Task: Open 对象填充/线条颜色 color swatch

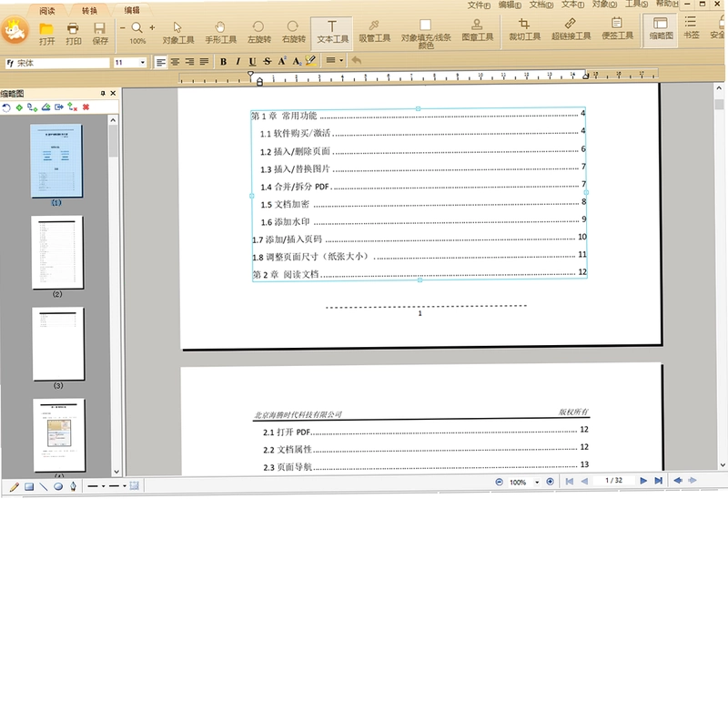Action: click(x=425, y=25)
